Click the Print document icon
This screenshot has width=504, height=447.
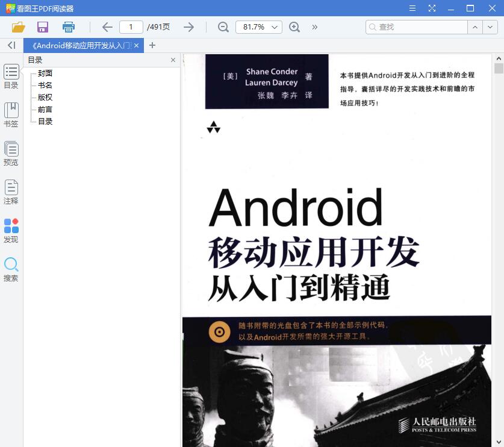pos(68,27)
